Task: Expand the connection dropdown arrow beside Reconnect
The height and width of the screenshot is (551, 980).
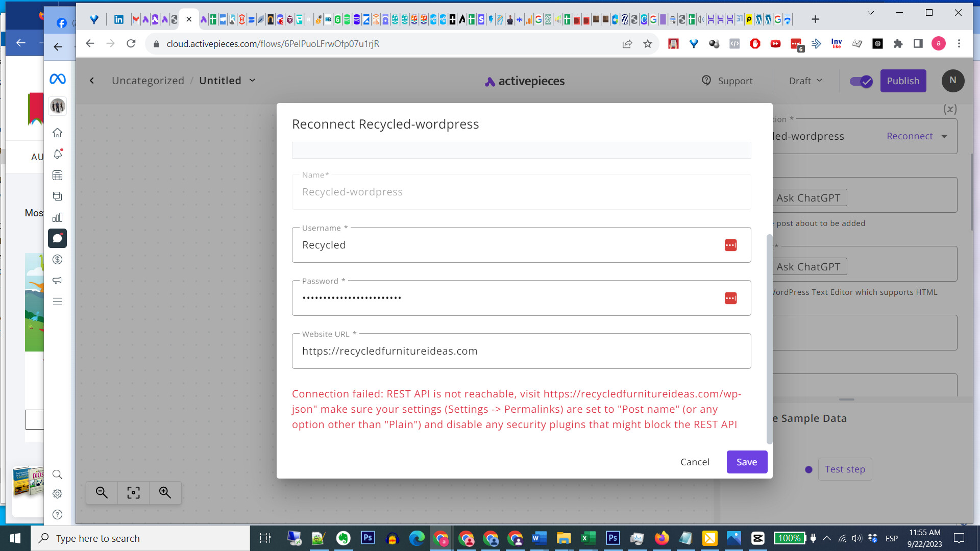Action: pyautogui.click(x=944, y=136)
